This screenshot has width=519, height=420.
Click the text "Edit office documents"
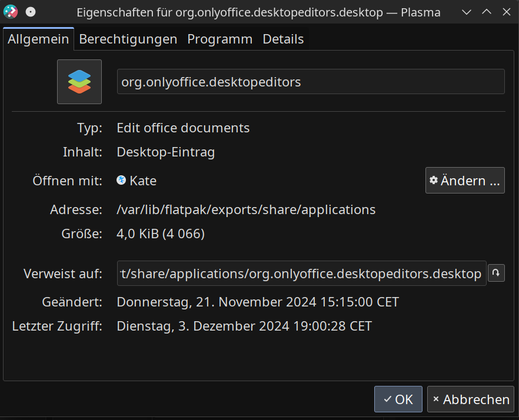coord(183,128)
